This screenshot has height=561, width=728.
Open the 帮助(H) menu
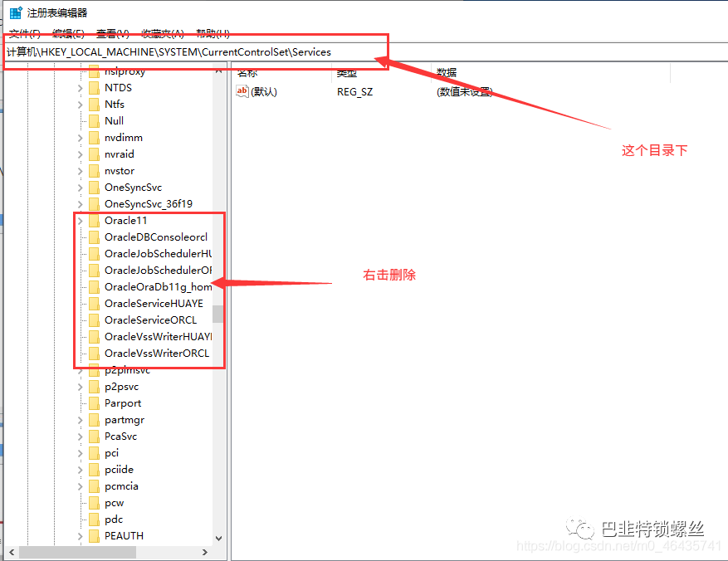tap(213, 33)
